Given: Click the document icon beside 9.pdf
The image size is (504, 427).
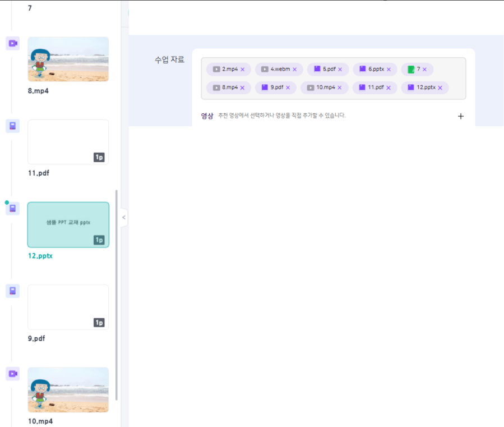Looking at the screenshot, I should 12,291.
